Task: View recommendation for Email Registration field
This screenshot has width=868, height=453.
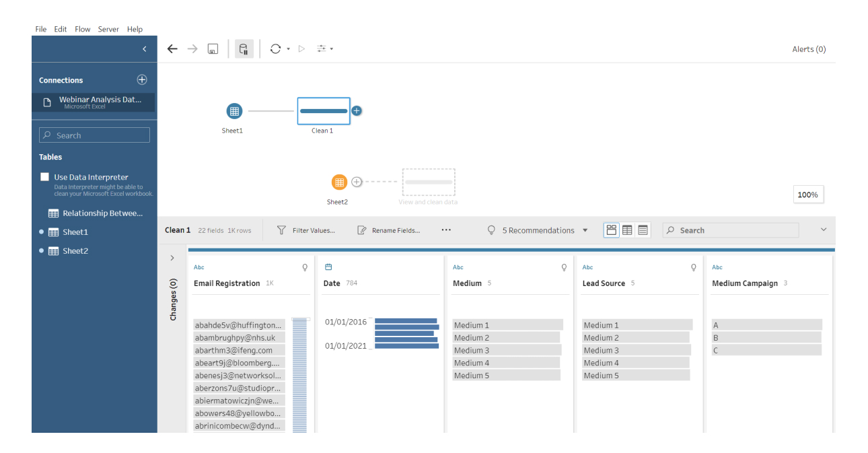Action: coord(305,267)
